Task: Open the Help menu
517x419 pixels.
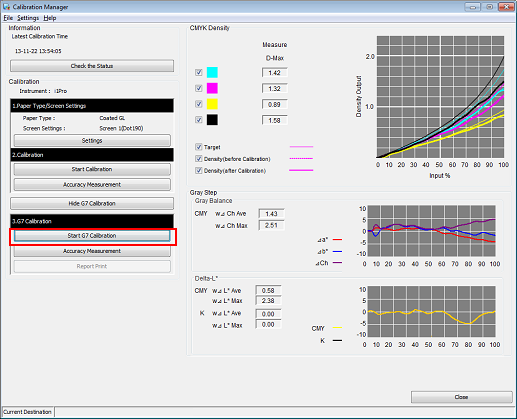Action: pos(50,18)
